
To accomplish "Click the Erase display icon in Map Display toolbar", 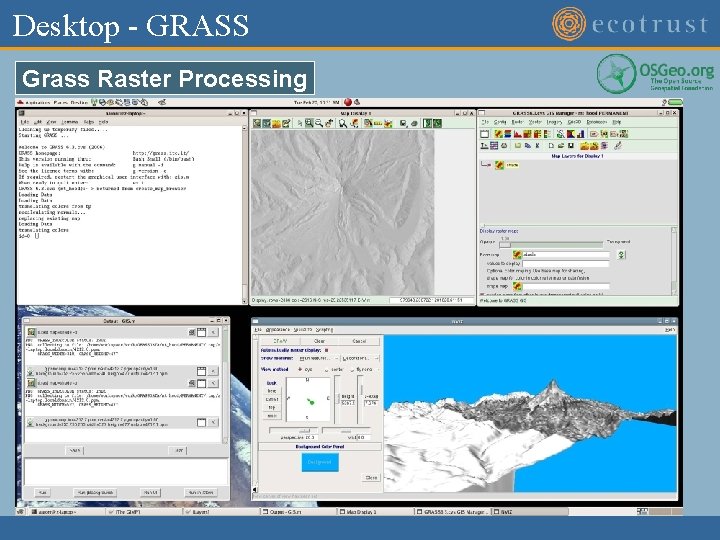I will 286,123.
